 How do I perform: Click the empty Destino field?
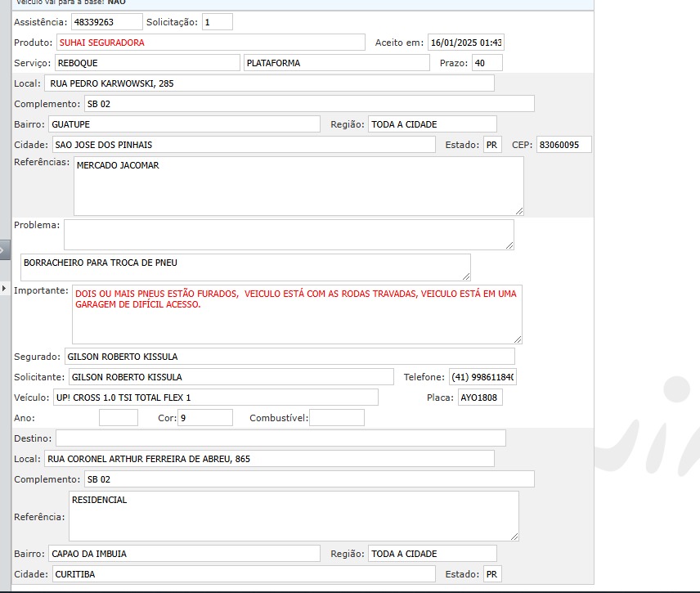(x=280, y=438)
